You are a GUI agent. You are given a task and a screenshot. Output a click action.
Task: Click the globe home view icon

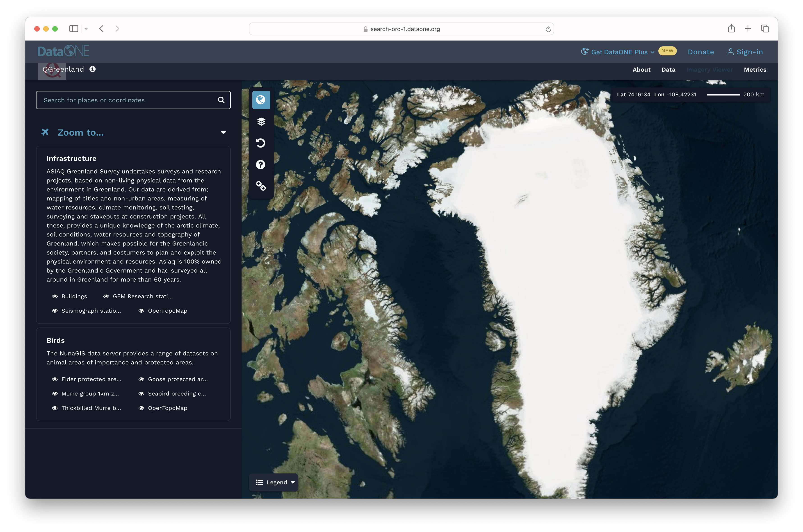click(x=261, y=100)
